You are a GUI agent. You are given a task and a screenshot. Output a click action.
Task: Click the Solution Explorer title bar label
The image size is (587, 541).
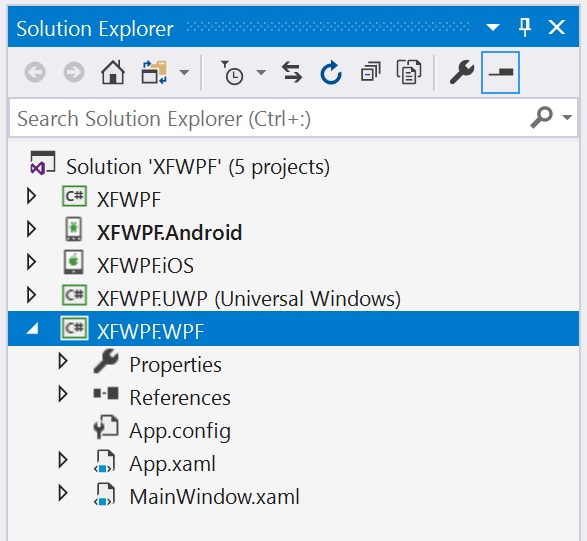pos(95,29)
